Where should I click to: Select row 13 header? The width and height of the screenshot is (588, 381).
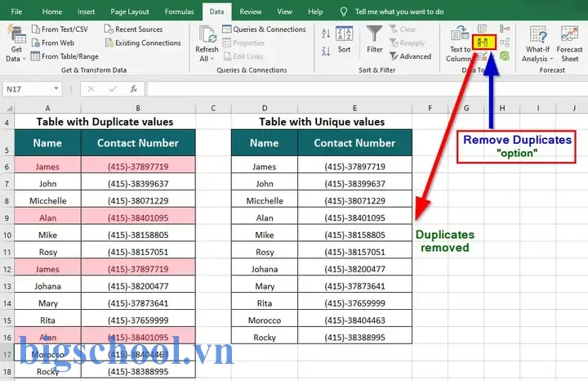(7, 286)
